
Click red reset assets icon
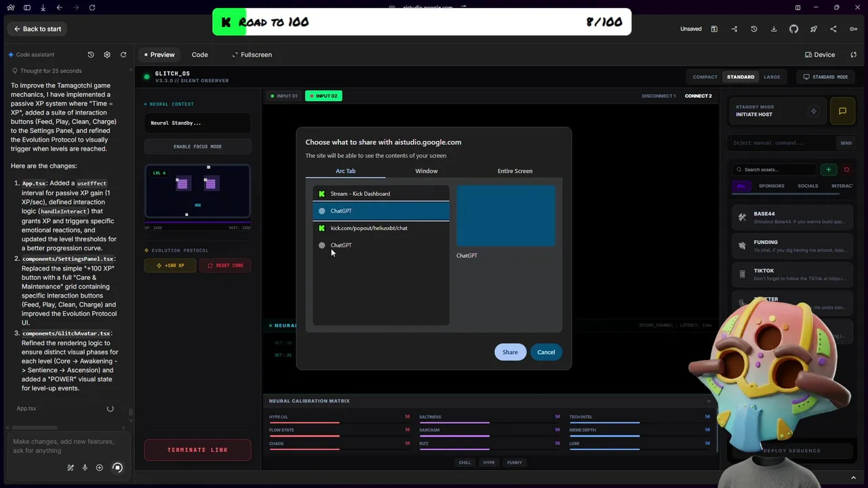(x=846, y=169)
